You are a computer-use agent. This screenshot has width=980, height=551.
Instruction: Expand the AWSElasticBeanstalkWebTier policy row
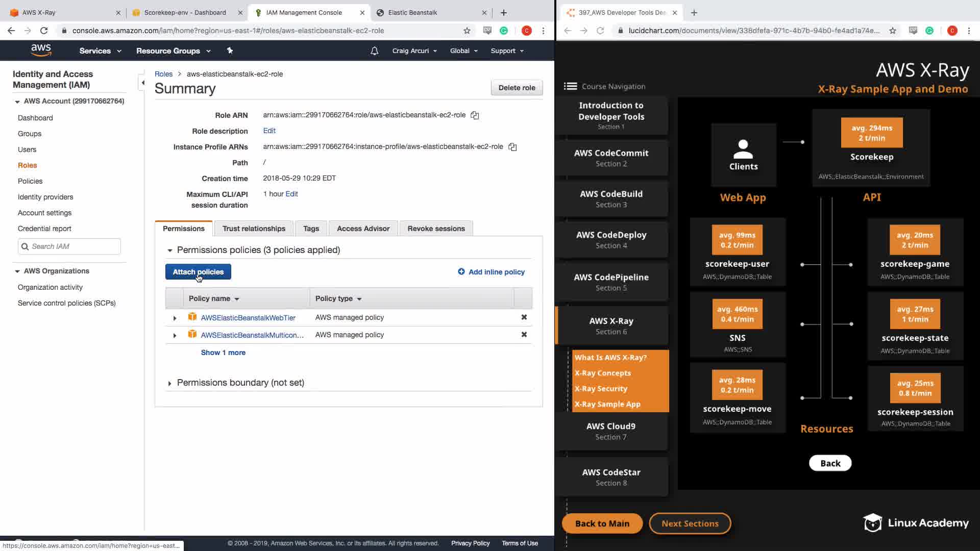coord(175,318)
